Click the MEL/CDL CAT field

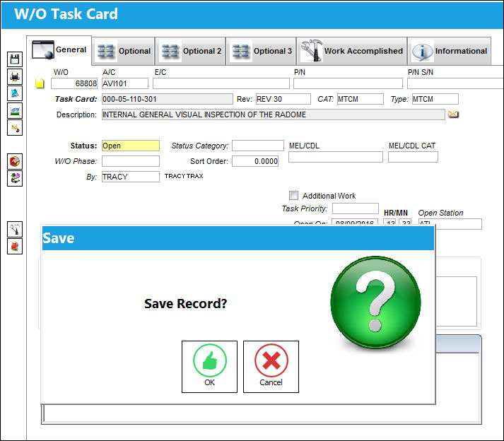pos(413,157)
